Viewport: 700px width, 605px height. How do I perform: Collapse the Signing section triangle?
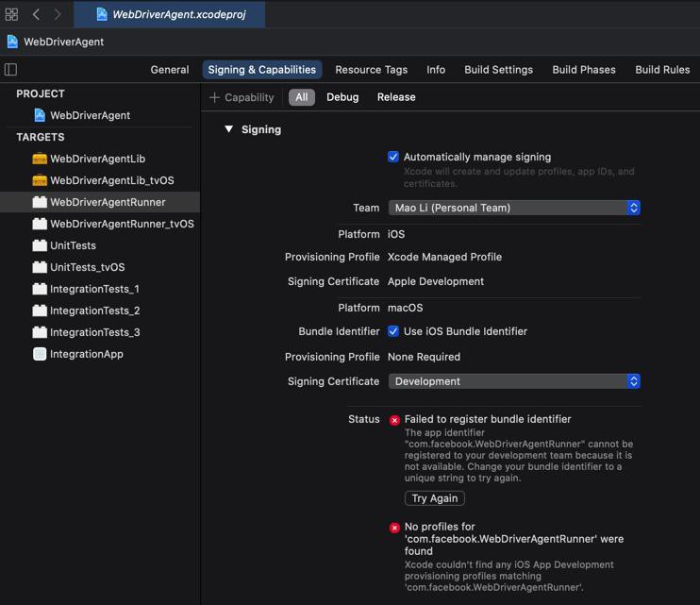(x=228, y=129)
